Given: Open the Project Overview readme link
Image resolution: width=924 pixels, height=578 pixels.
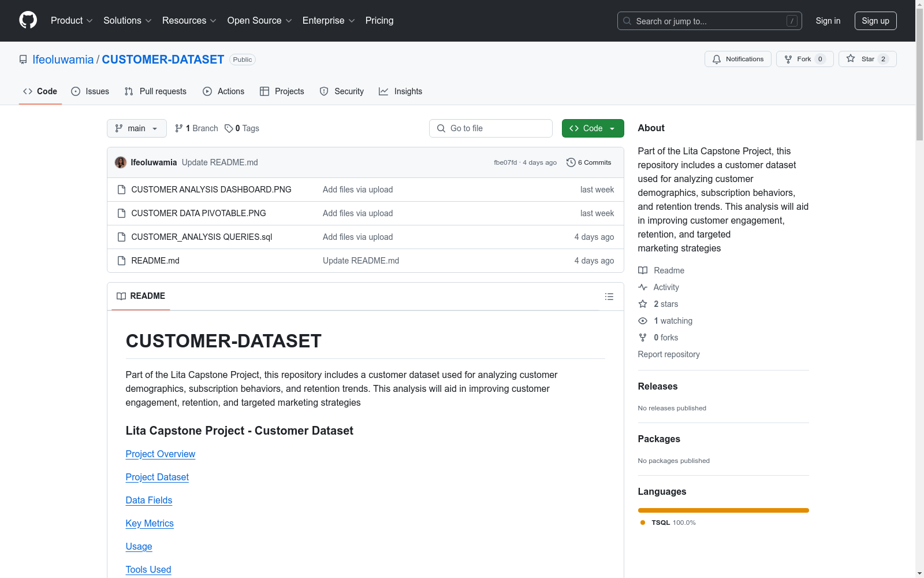Looking at the screenshot, I should click(161, 454).
